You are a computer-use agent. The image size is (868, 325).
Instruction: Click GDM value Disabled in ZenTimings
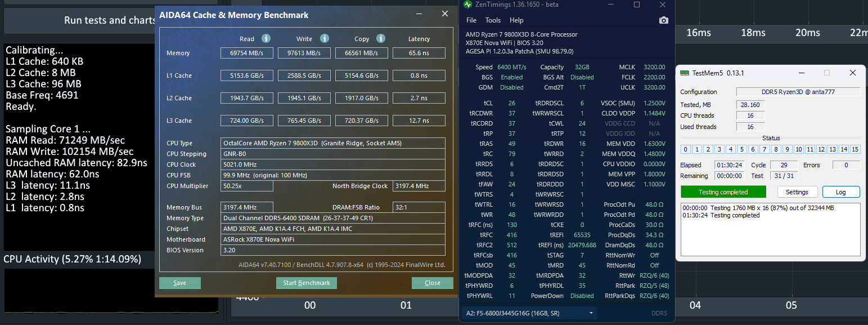511,87
